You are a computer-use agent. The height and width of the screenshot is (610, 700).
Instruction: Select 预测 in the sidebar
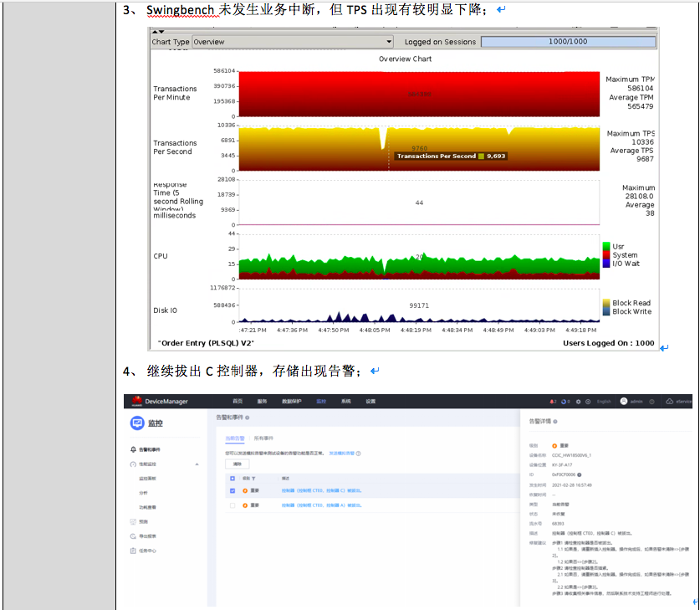click(143, 521)
